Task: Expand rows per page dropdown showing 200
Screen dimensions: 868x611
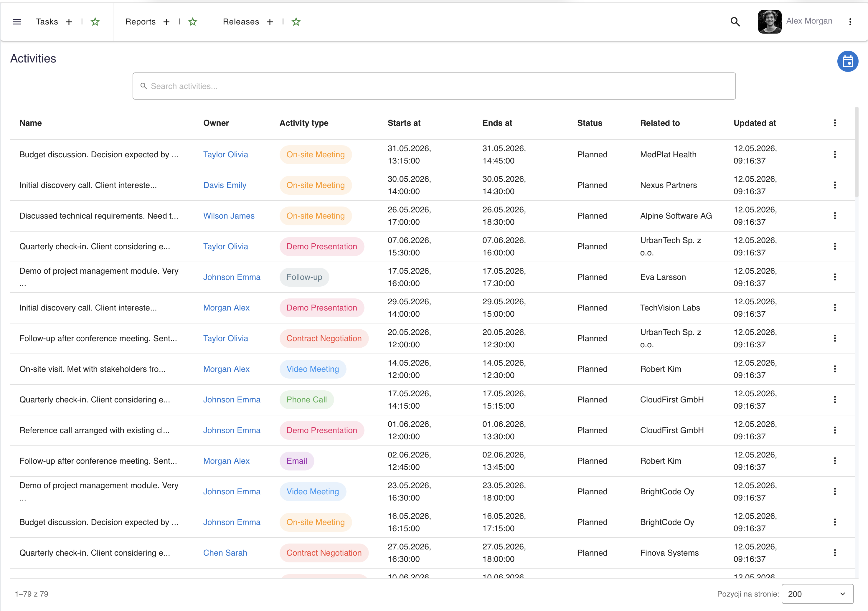Action: tap(817, 594)
